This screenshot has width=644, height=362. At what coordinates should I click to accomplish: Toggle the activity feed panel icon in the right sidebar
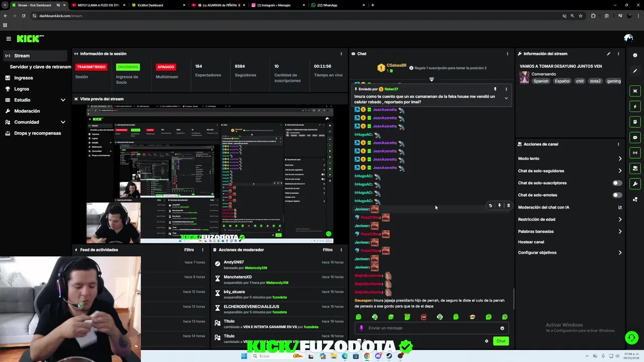tap(635, 122)
